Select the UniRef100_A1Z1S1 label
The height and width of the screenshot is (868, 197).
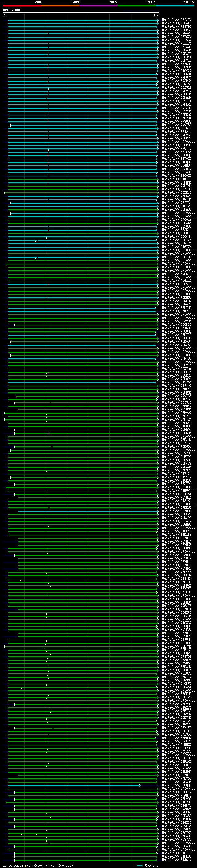pyautogui.click(x=177, y=43)
